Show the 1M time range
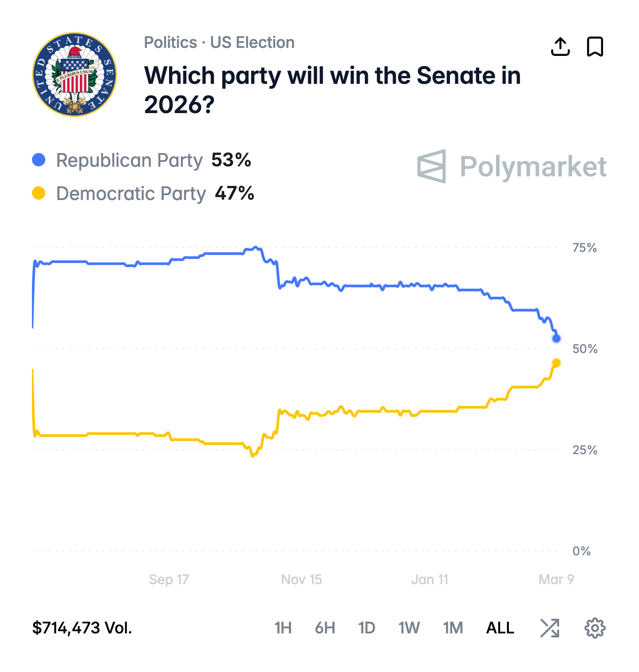639x672 pixels. pos(453,628)
